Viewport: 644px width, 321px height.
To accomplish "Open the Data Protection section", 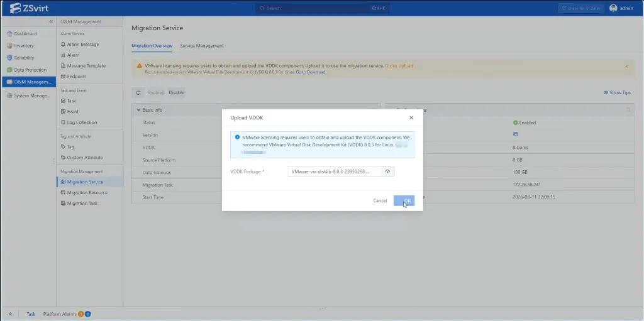I will coord(30,70).
